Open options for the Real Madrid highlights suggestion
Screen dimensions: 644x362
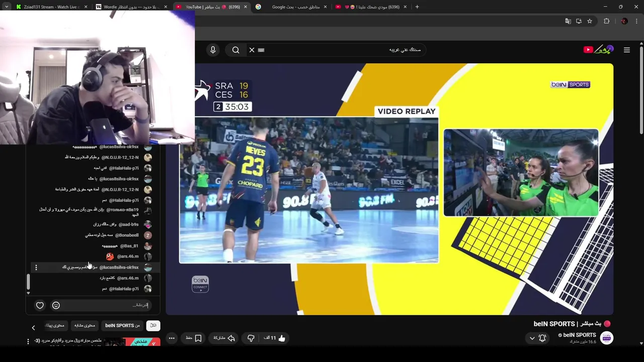(x=28, y=342)
